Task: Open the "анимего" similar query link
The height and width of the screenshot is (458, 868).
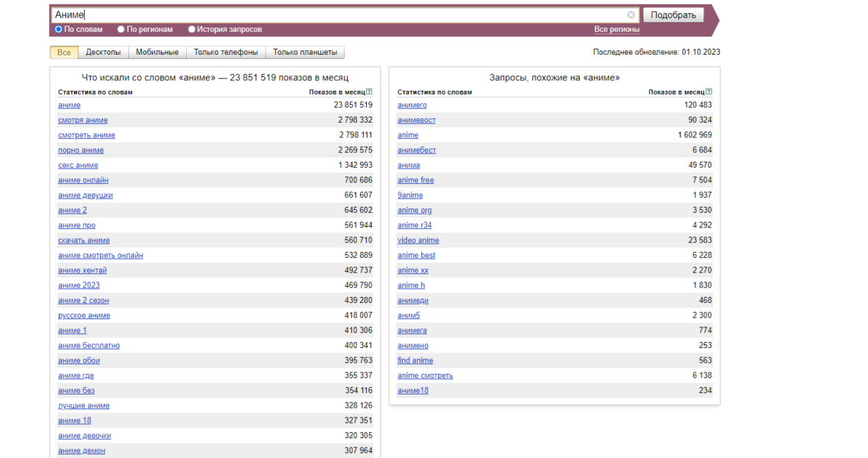Action: coord(412,105)
